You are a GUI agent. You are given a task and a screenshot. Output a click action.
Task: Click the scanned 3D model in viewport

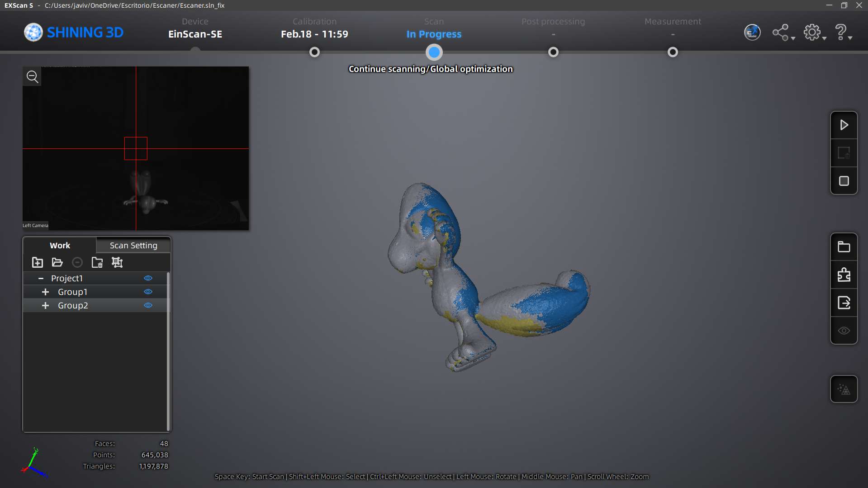[489, 277]
